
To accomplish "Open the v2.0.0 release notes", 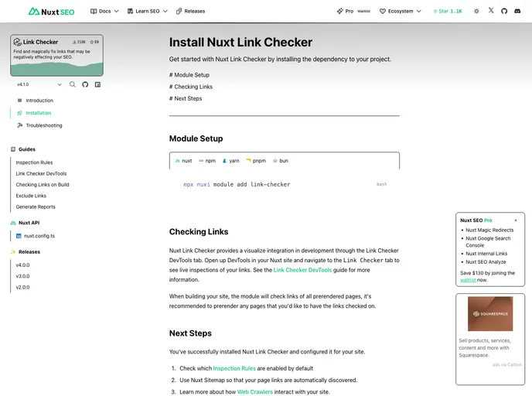I will click(22, 288).
